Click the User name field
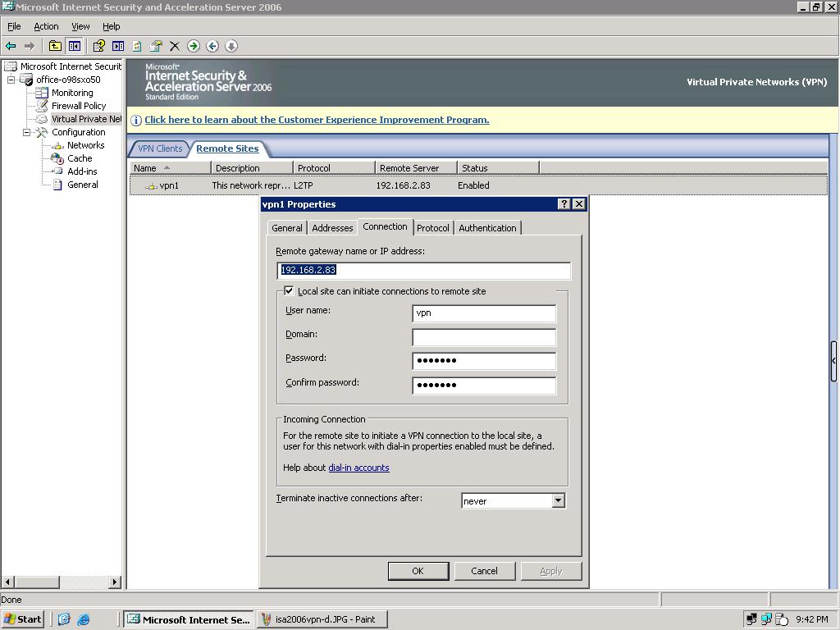Image resolution: width=840 pixels, height=630 pixels. tap(484, 313)
